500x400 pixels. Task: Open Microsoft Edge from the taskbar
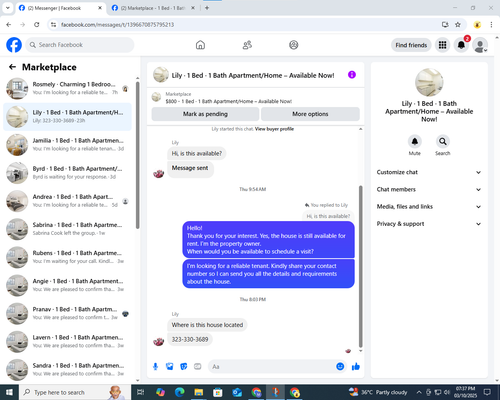[x=179, y=392]
